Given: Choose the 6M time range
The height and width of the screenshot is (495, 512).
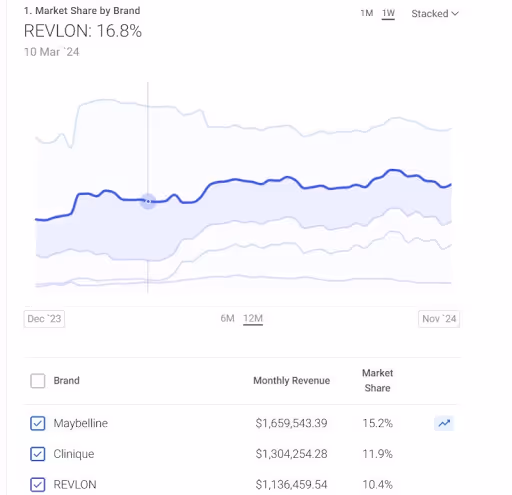Looking at the screenshot, I should [227, 318].
